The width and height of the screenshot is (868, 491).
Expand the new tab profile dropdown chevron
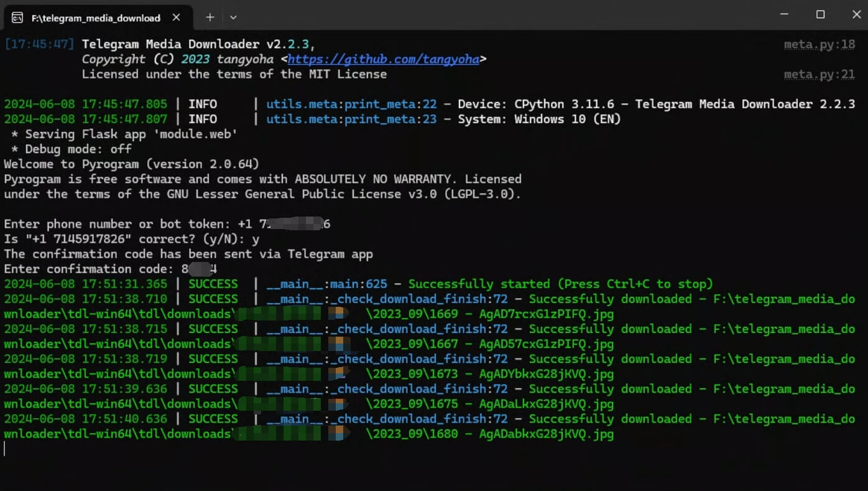233,17
